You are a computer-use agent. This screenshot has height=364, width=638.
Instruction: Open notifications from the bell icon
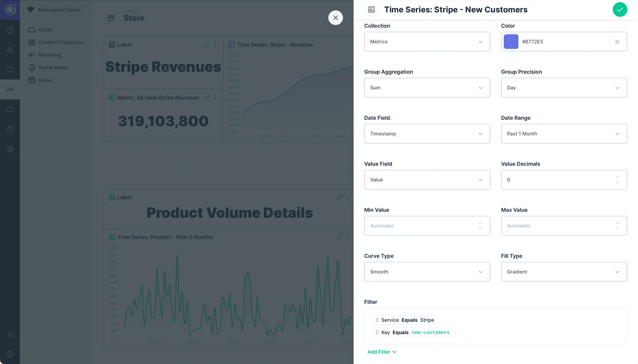coord(10,334)
